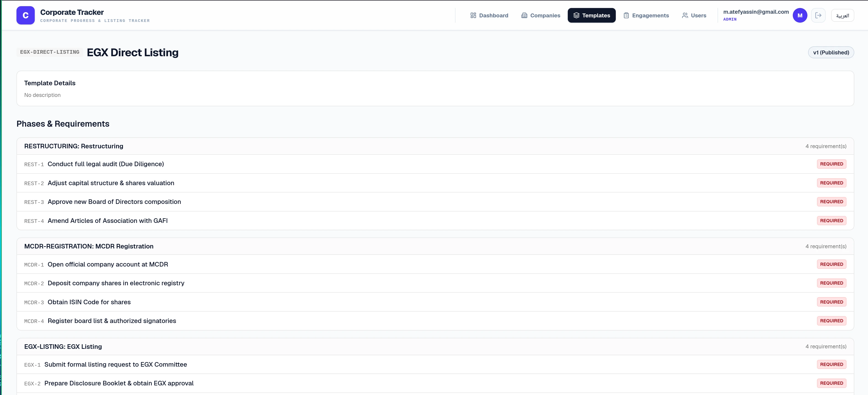
Task: Click REQUIRED badge on EGX-2 row
Action: 831,383
